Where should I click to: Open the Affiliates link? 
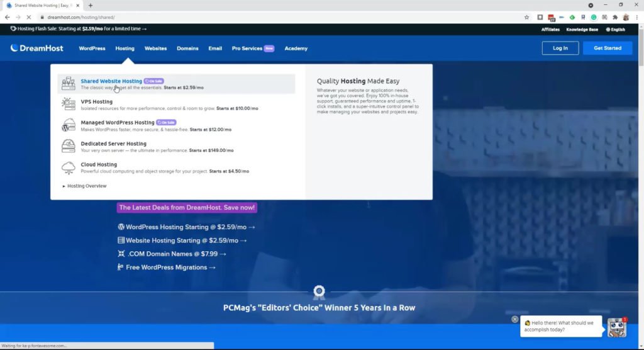[550, 30]
